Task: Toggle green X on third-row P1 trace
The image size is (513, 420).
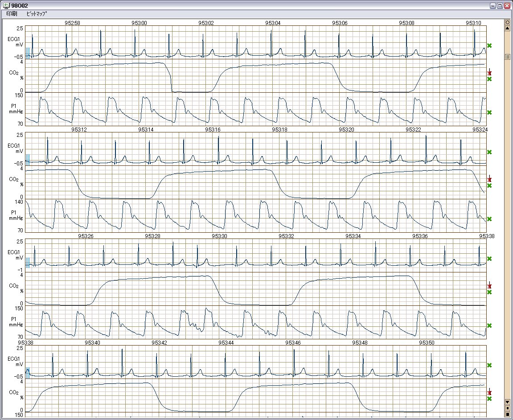Action: [x=489, y=325]
